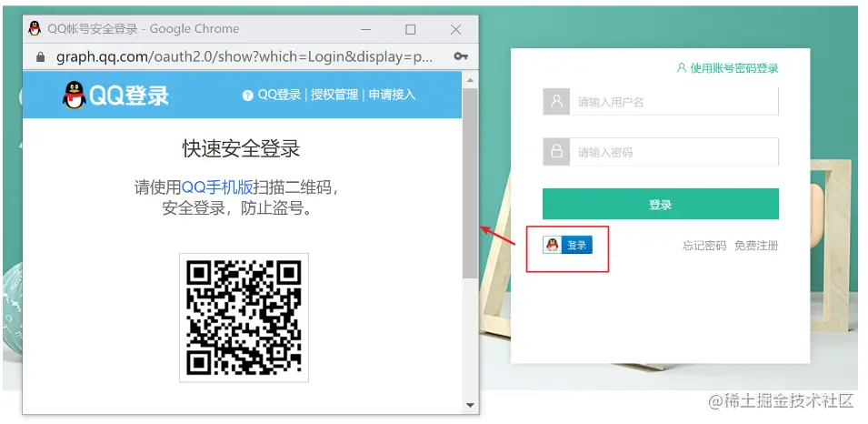Click 使用账号密码登录 link

tap(734, 67)
